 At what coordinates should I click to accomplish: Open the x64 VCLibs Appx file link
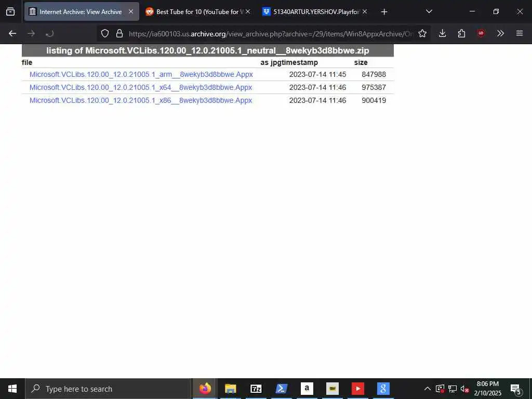[x=141, y=87]
